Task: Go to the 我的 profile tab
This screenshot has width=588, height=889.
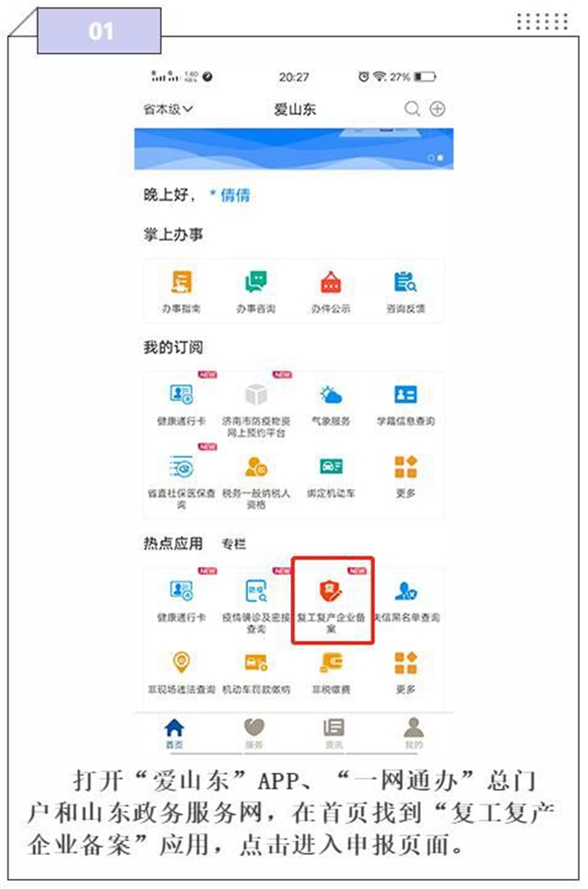Action: [413, 733]
